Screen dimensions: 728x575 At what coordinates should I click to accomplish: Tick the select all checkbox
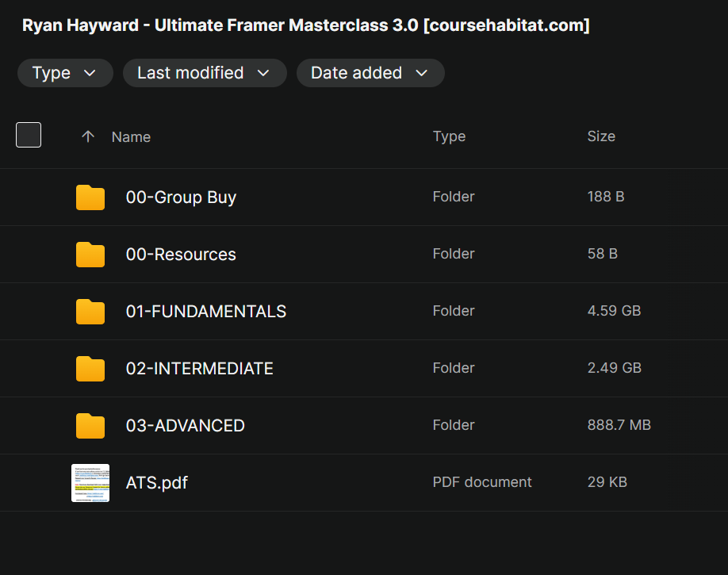point(29,136)
